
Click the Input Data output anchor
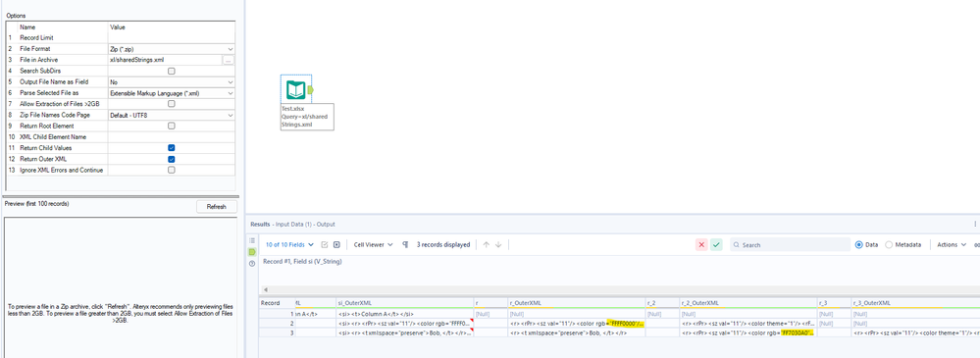click(x=311, y=90)
